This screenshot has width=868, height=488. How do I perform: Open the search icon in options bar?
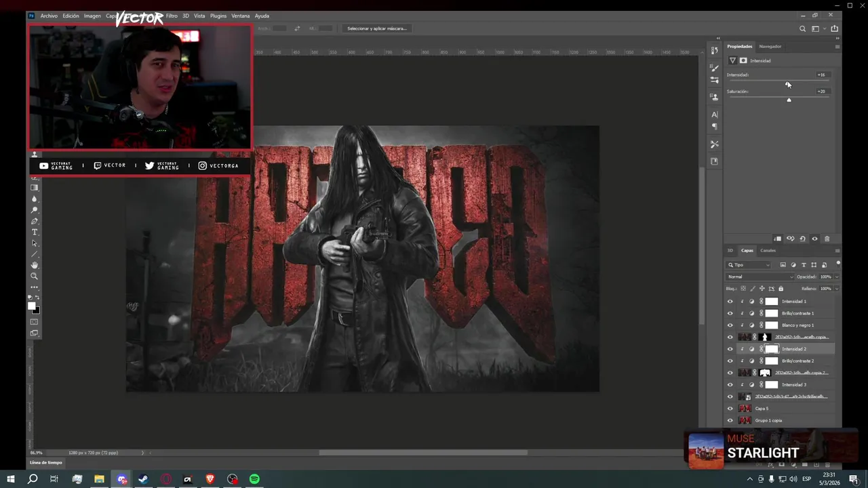pyautogui.click(x=802, y=28)
